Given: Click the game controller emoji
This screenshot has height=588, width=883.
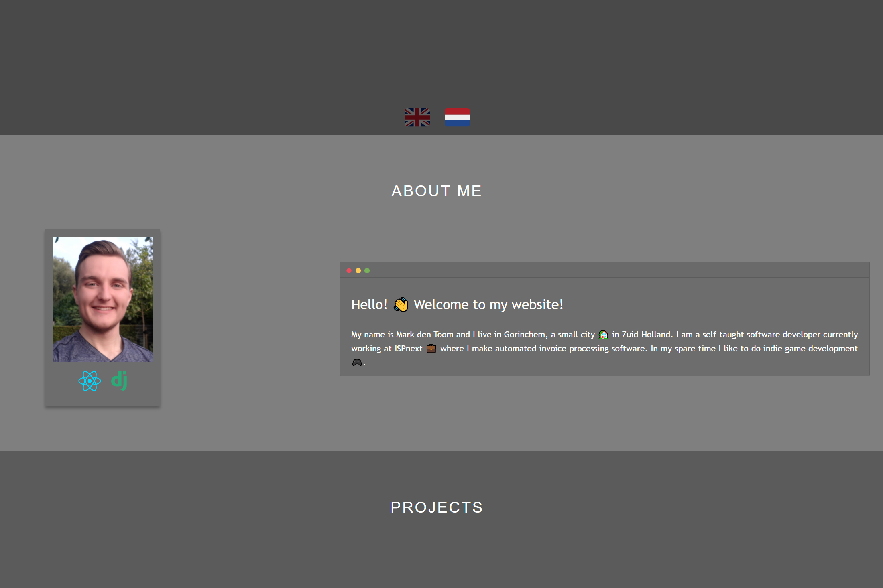Looking at the screenshot, I should click(356, 363).
